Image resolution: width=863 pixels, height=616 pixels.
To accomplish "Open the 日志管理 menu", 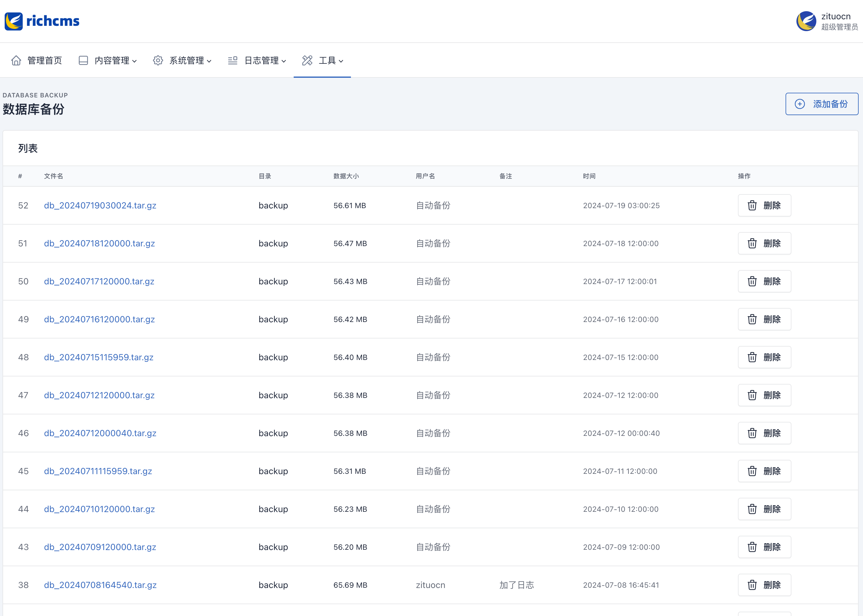I will point(257,60).
